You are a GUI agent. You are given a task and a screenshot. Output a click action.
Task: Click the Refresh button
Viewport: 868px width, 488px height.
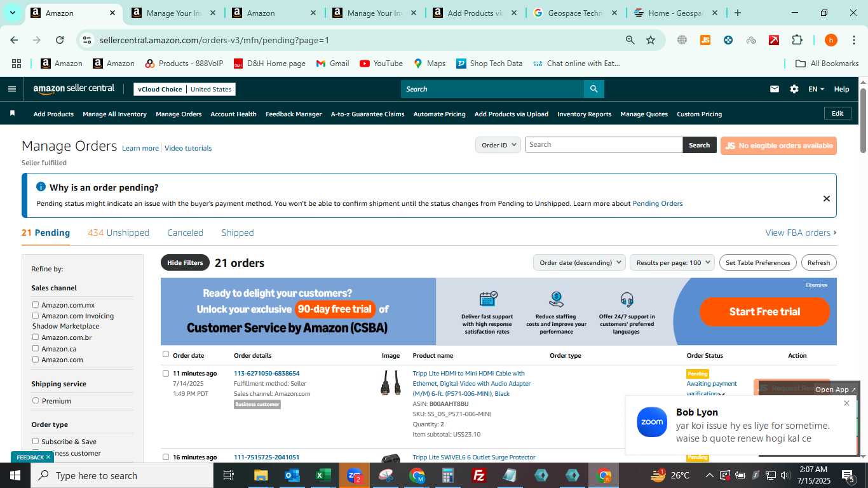pyautogui.click(x=818, y=262)
